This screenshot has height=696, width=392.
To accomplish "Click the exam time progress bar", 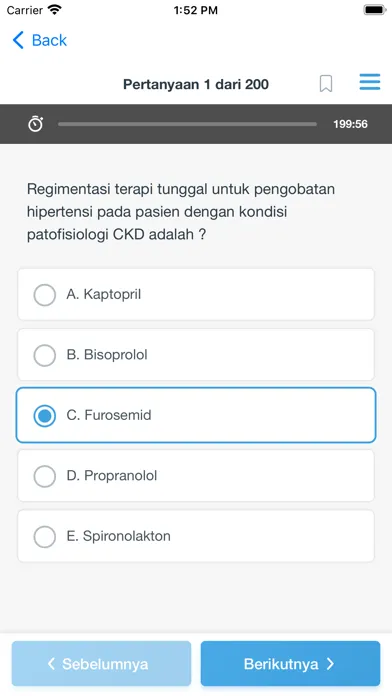I will [187, 124].
